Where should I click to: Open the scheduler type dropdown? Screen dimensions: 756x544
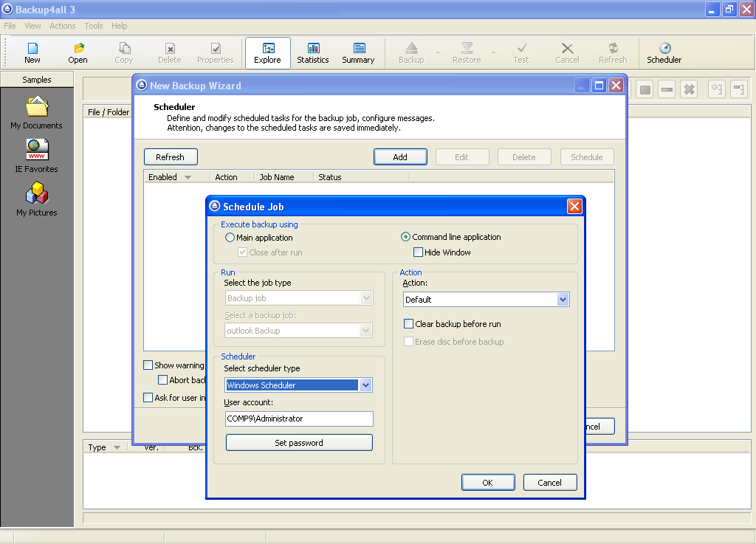click(366, 385)
